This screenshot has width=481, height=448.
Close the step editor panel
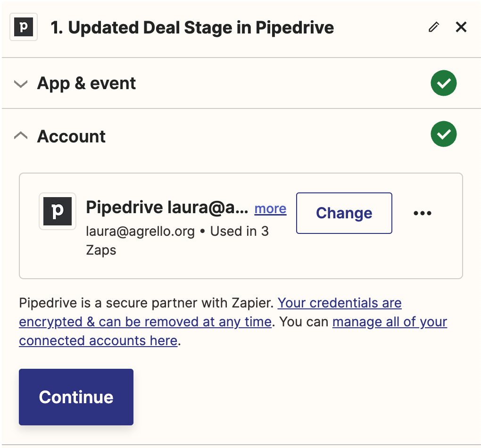tap(461, 27)
